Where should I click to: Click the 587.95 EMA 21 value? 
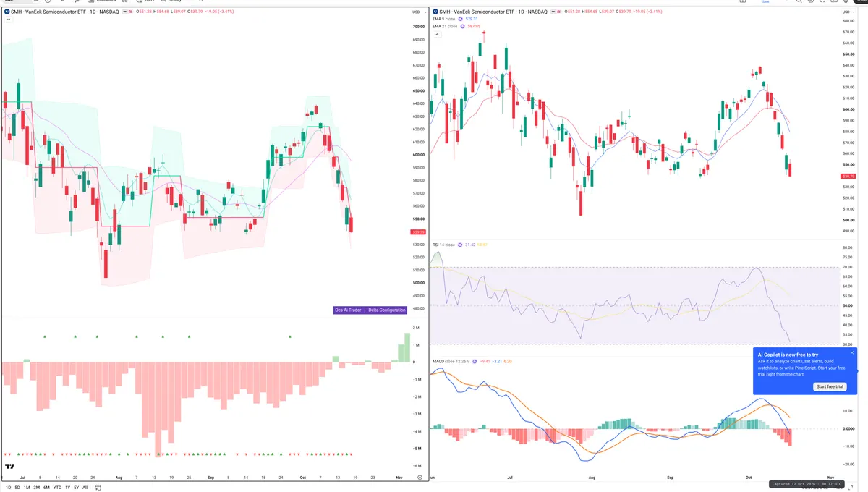pos(475,26)
